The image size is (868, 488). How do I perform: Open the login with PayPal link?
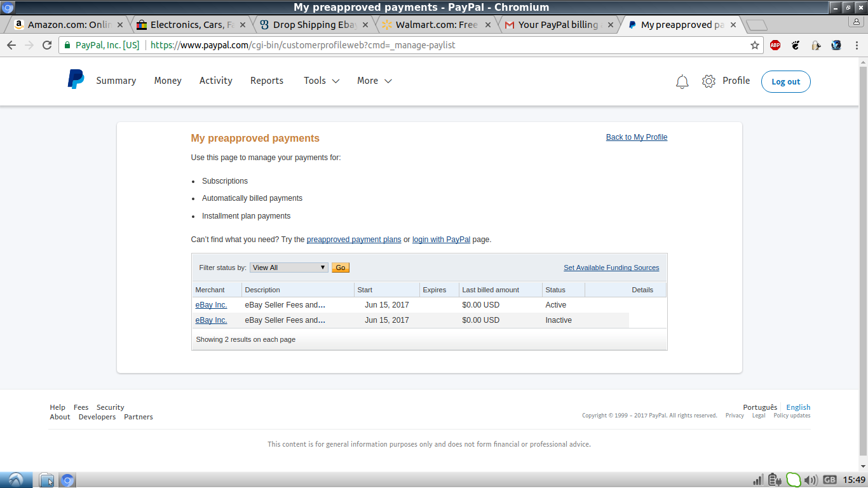442,240
